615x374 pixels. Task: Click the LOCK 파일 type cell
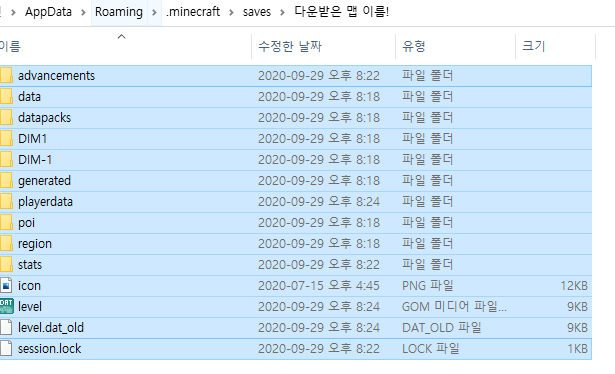431,349
